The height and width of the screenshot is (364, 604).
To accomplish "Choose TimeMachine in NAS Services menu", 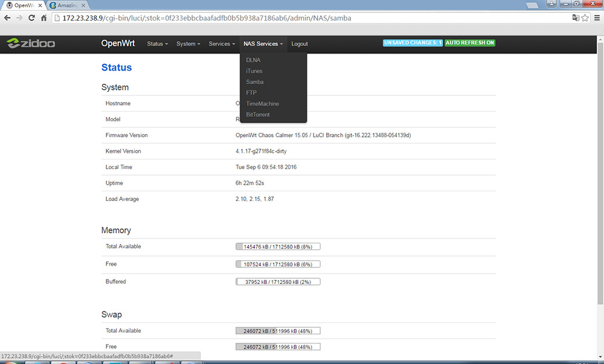I will [x=262, y=103].
